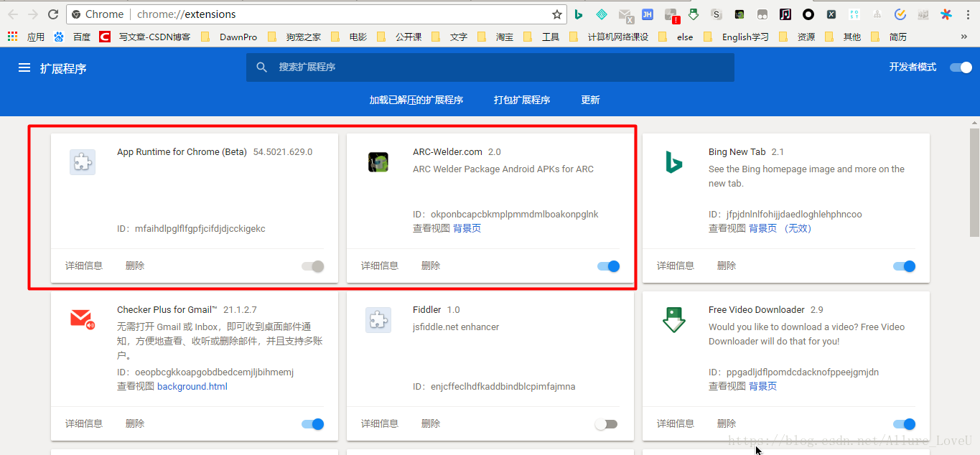Screen dimensions: 980x455
Task: Click the Free Video Downloader icon
Action: pos(674,320)
